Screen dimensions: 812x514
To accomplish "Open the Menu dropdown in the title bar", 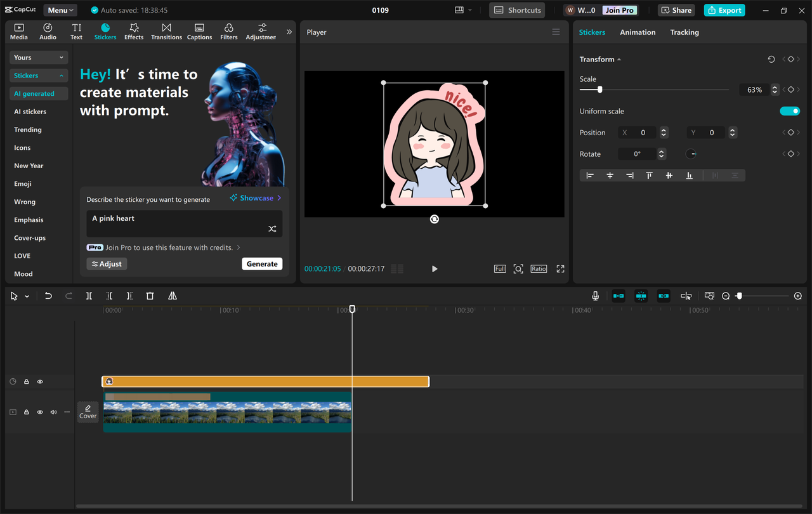I will coord(60,10).
